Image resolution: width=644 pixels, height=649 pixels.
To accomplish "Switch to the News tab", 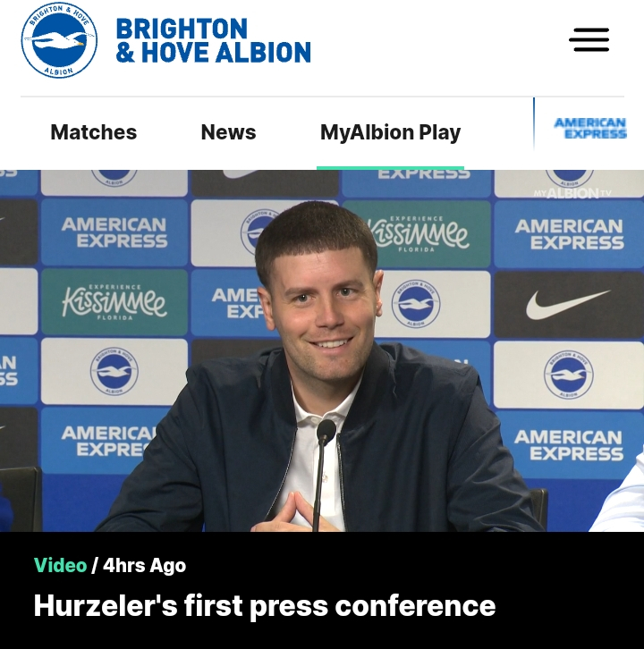I will point(228,132).
